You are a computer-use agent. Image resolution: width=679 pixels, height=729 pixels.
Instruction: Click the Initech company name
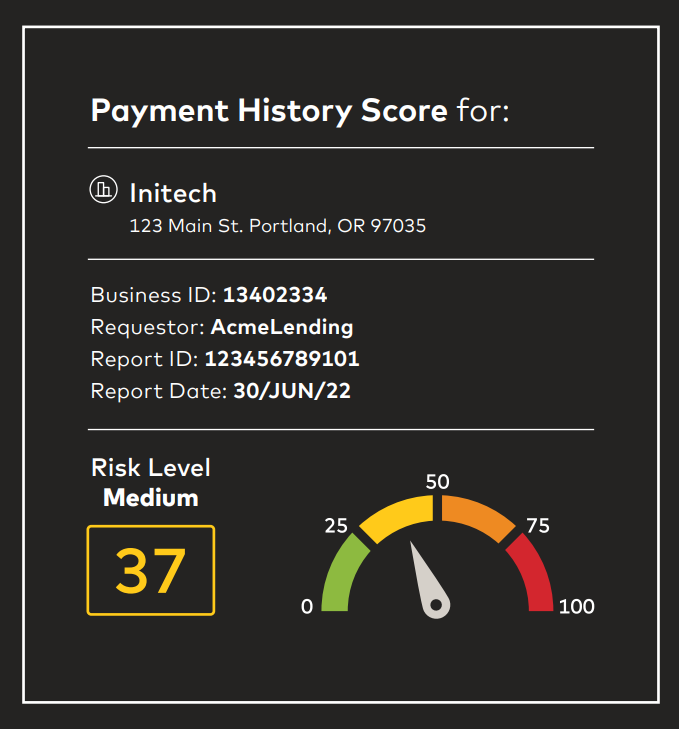[x=173, y=193]
